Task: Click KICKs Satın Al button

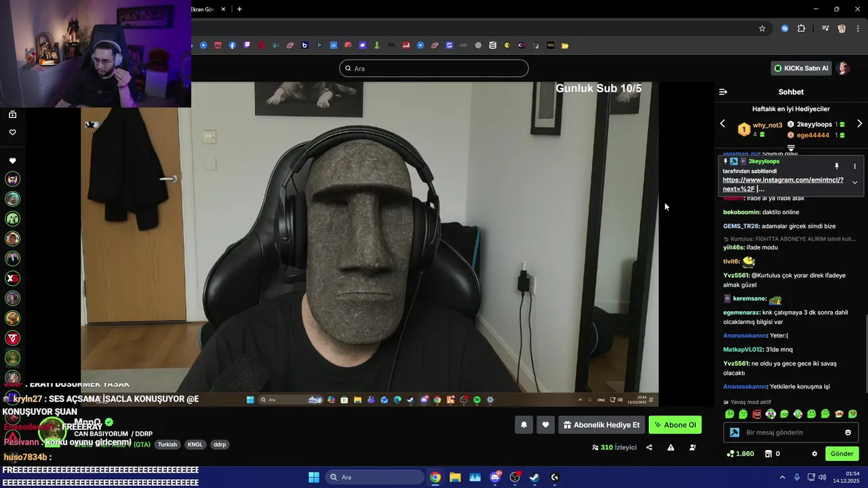Action: click(x=802, y=68)
